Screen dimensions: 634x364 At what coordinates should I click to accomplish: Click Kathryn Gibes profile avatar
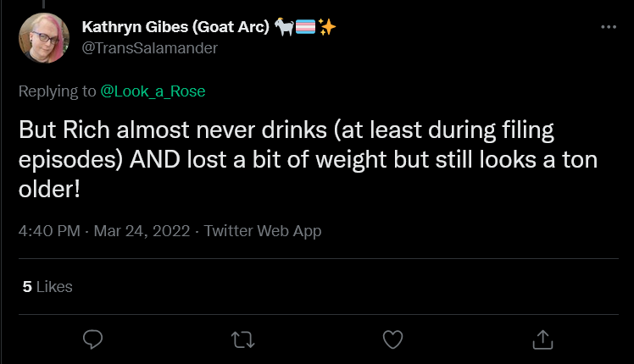click(x=44, y=38)
